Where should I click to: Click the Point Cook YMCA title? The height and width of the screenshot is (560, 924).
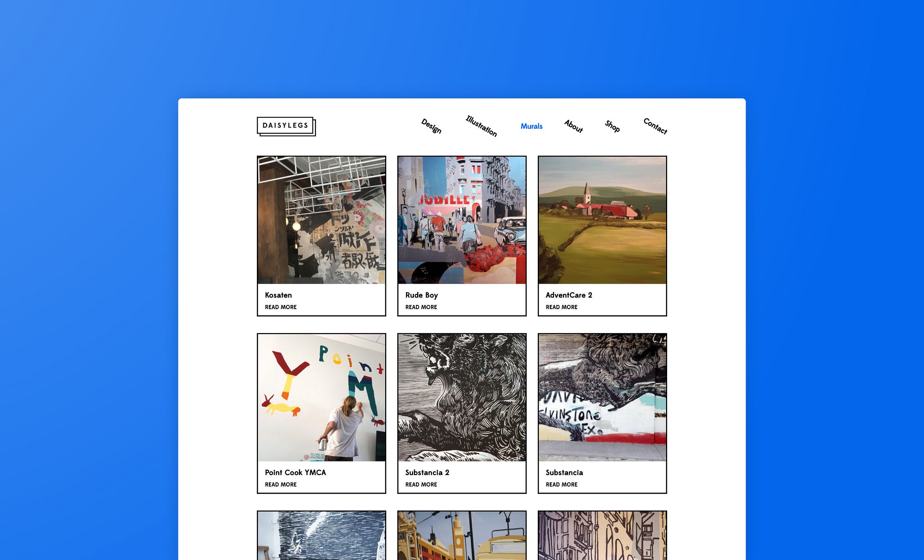coord(295,473)
